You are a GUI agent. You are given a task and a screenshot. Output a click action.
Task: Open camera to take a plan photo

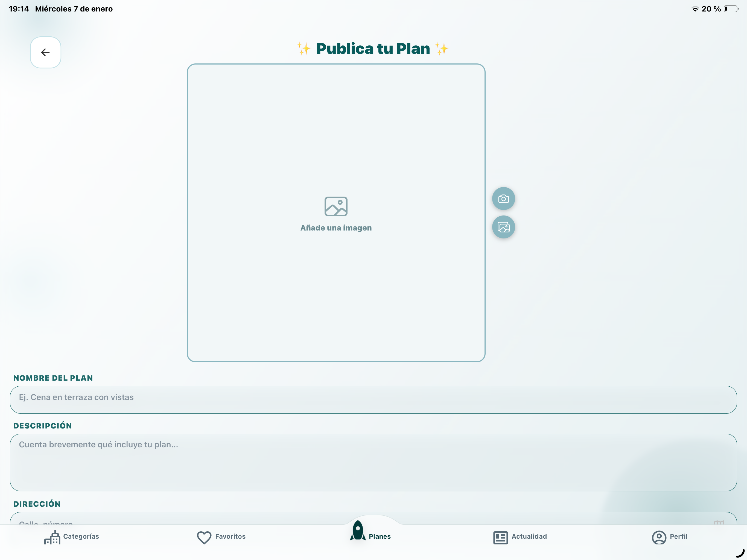pyautogui.click(x=503, y=199)
